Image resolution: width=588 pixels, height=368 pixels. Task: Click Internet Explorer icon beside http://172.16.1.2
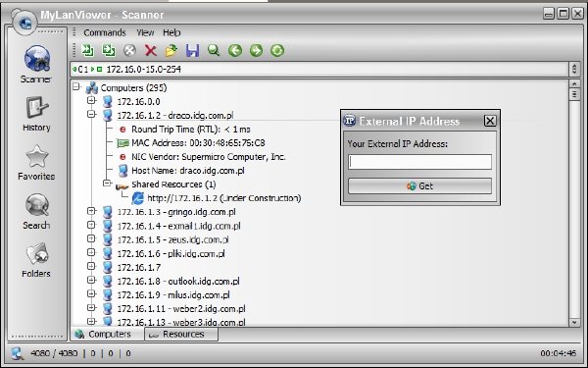(x=137, y=198)
